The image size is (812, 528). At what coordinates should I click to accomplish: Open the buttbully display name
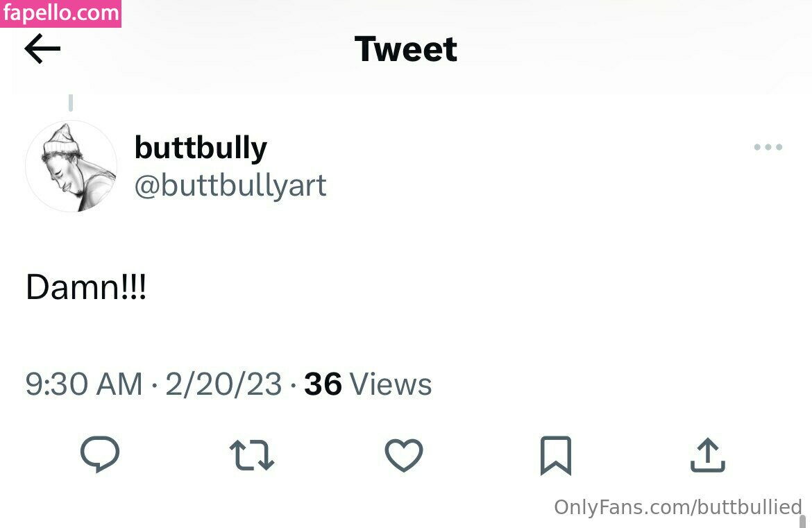201,148
